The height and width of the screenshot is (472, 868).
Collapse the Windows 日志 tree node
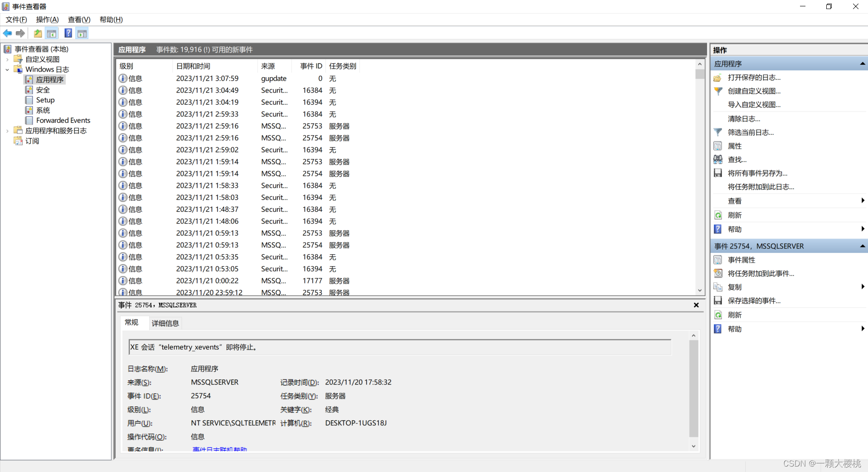point(7,69)
